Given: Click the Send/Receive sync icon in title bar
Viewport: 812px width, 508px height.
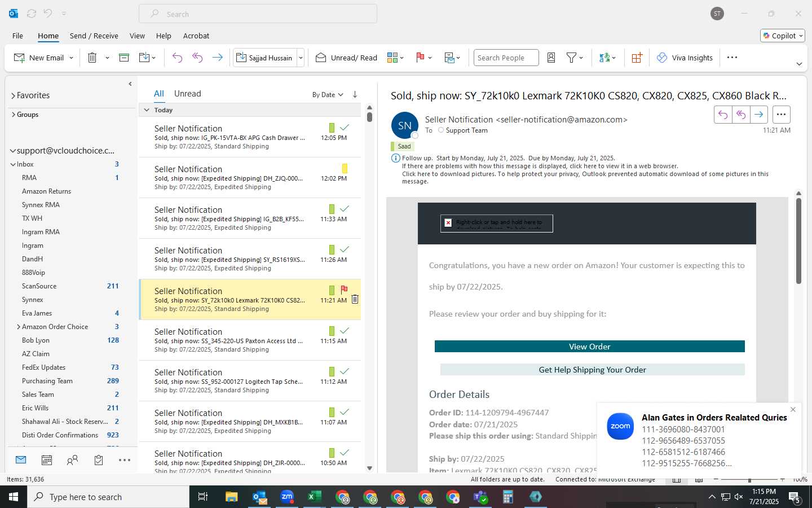Looking at the screenshot, I should [x=32, y=14].
